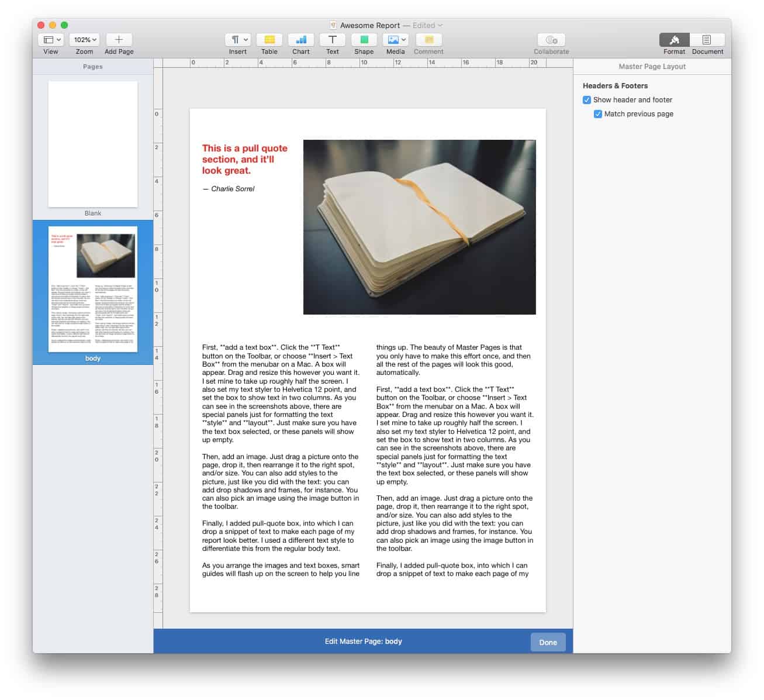Open the Zoom level dropdown

[x=84, y=39]
